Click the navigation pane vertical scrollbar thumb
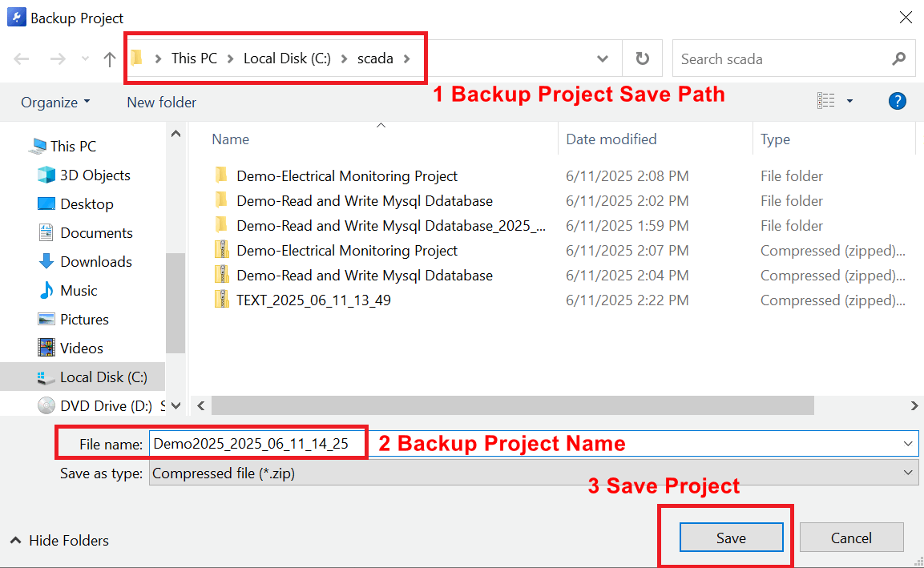 click(176, 303)
